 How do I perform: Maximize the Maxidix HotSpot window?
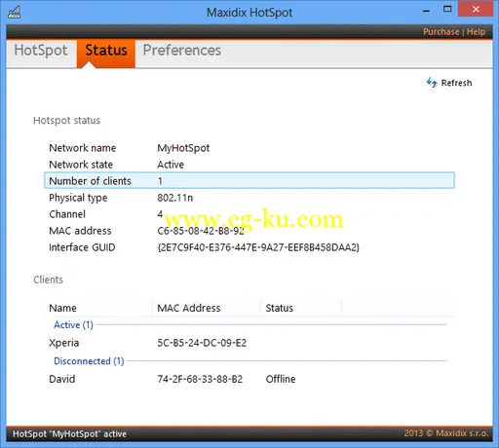447,9
